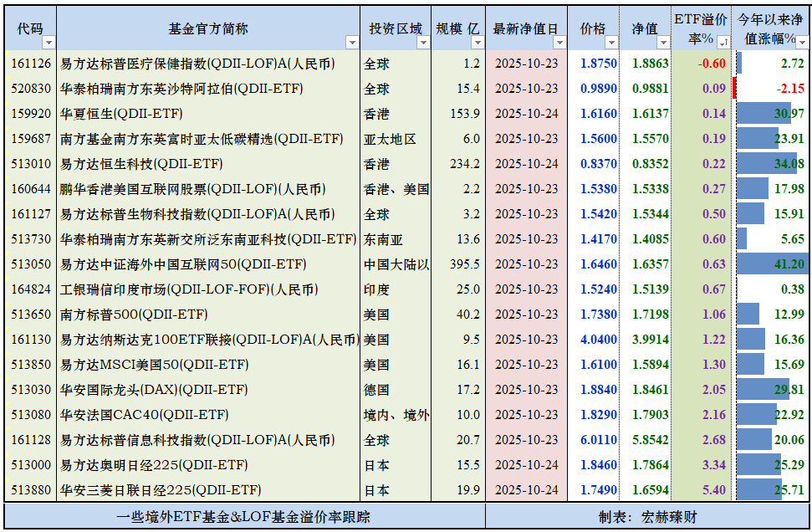Select the premium rate cell 3.34

click(x=701, y=464)
